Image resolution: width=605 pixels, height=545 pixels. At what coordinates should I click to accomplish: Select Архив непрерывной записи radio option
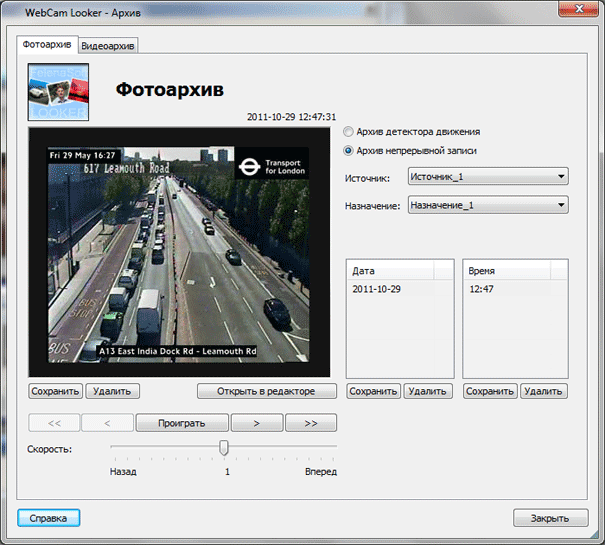pyautogui.click(x=348, y=151)
